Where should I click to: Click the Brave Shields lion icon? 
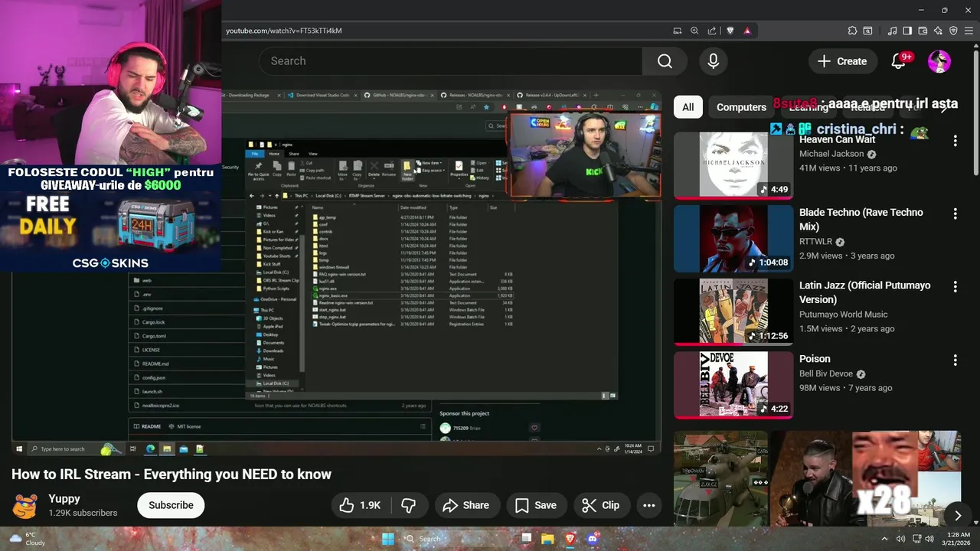(x=730, y=31)
